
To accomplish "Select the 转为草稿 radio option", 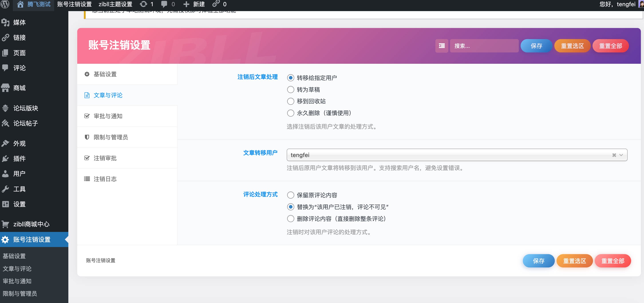I will click(290, 89).
